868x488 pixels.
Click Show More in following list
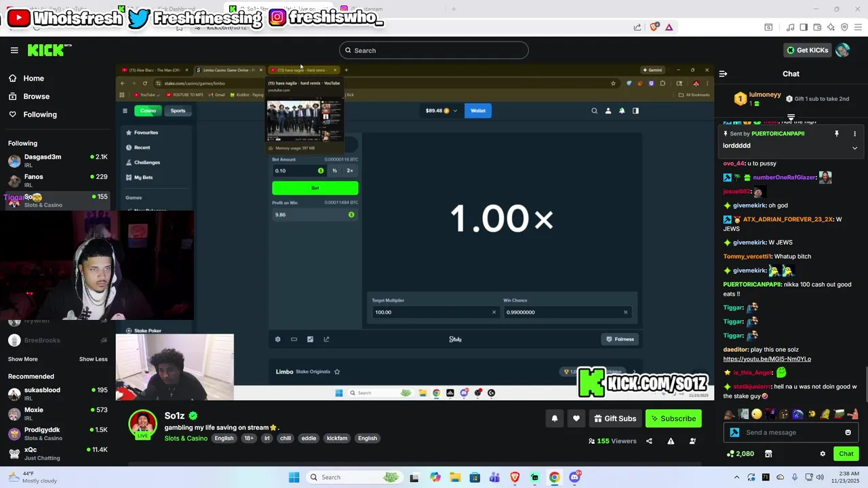point(23,359)
